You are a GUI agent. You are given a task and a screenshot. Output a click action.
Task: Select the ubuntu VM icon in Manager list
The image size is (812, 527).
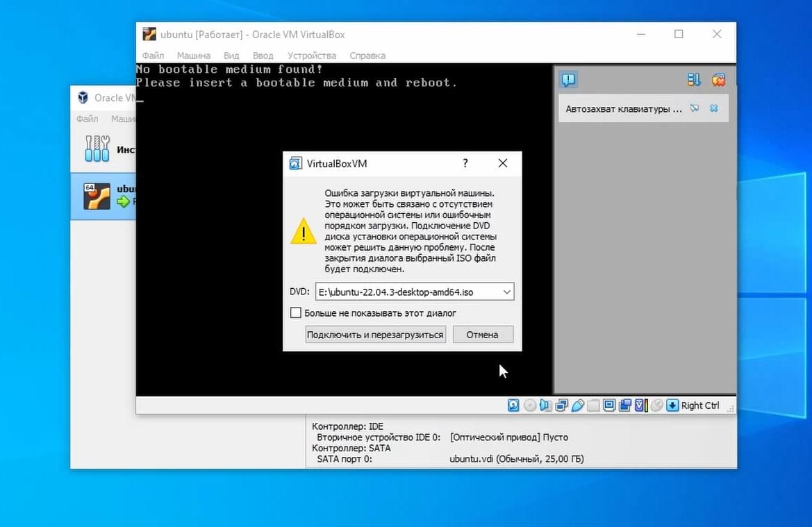97,196
